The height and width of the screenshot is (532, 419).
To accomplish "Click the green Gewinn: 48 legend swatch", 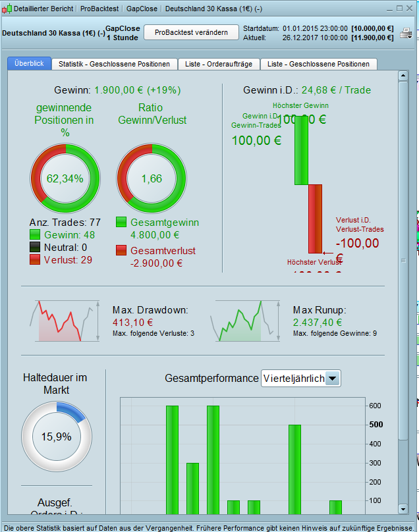I will point(35,235).
